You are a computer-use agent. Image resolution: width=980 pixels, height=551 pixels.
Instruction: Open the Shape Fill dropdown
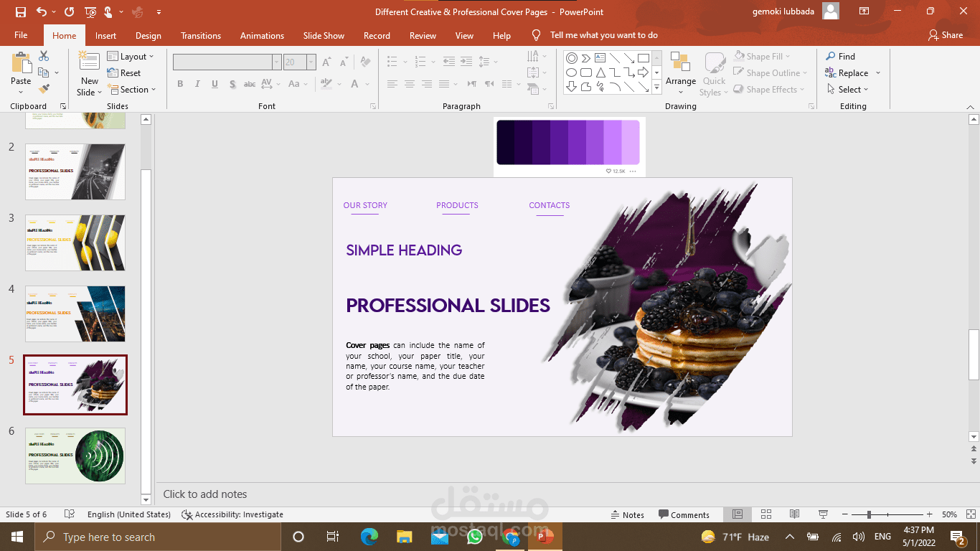tap(762, 57)
